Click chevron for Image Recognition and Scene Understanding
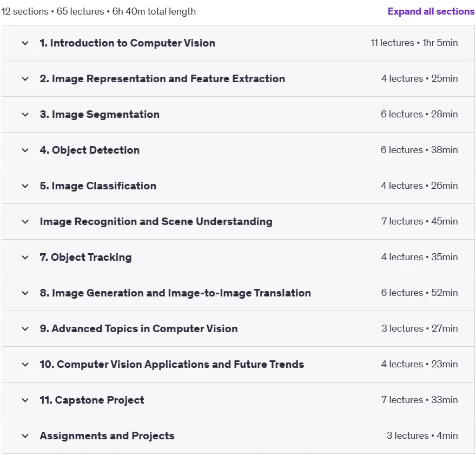This screenshot has height=455, width=476. 25,222
